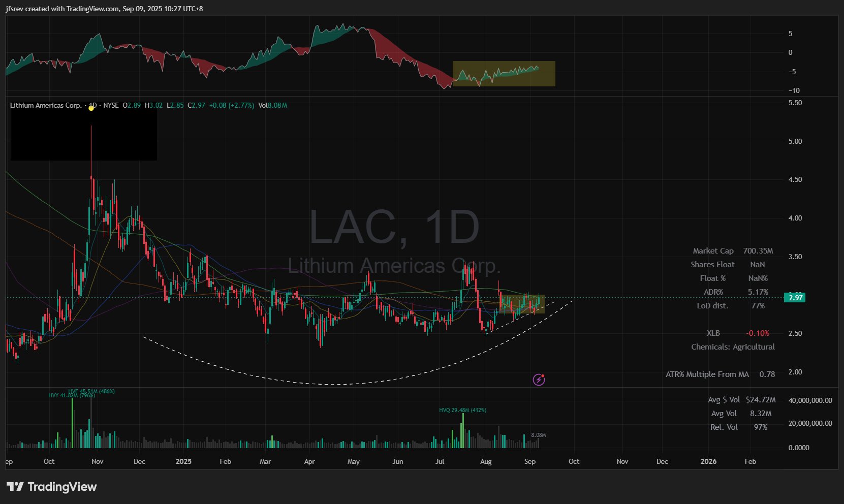Click the "20,000,000.00" volume axis label
Screen dimensions: 844x504
(810, 423)
